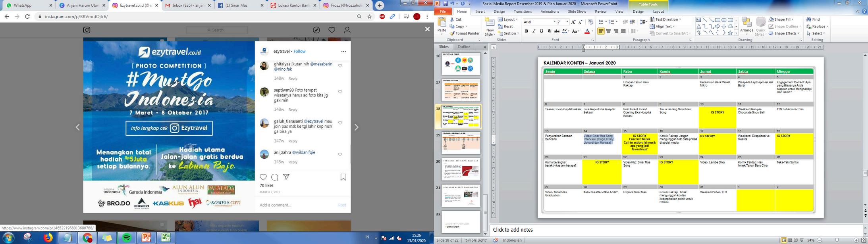This screenshot has height=244, width=868.
Task: Click Increase Font Size icon
Action: click(573, 22)
